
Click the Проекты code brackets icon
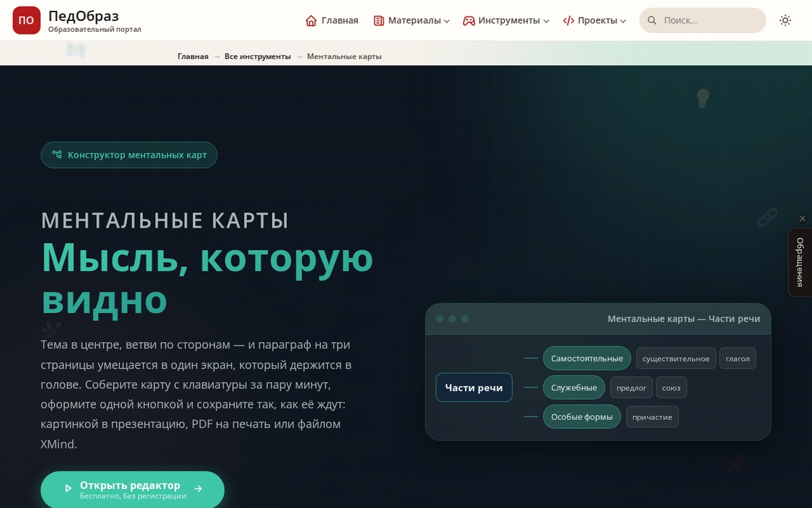[568, 20]
